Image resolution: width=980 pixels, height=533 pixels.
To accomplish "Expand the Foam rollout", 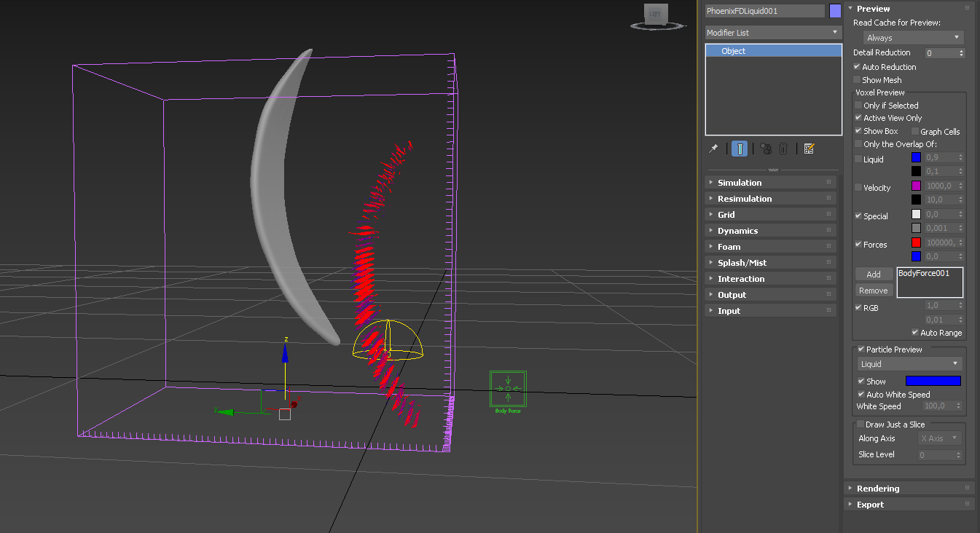I will (771, 247).
